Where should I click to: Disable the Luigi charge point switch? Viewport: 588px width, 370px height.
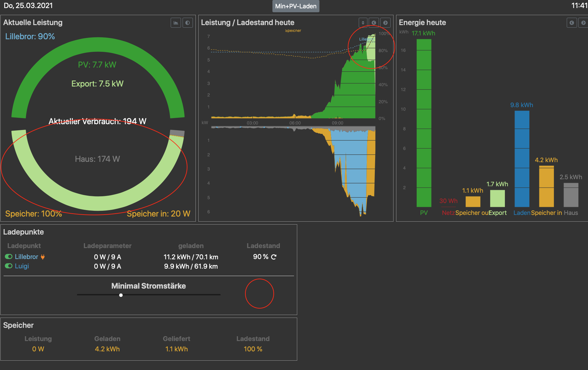(9, 266)
